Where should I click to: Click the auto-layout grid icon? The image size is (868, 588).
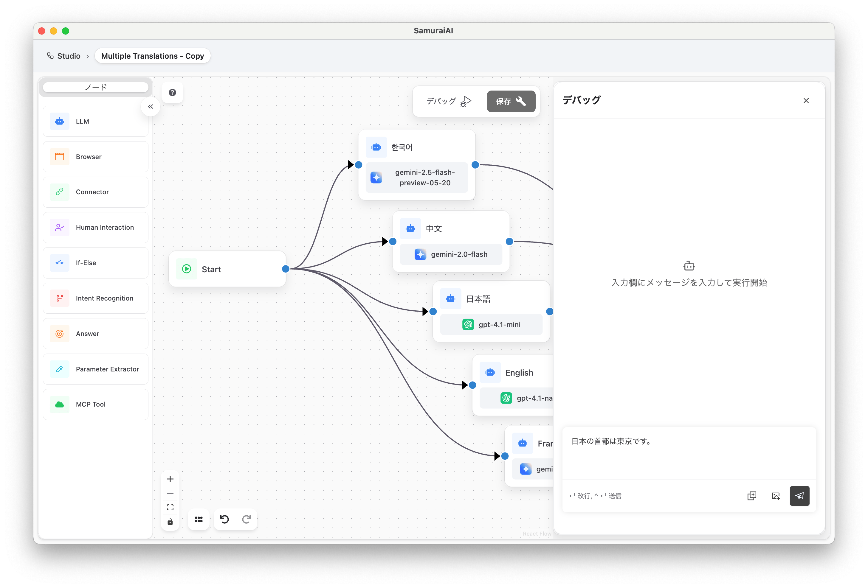click(199, 519)
